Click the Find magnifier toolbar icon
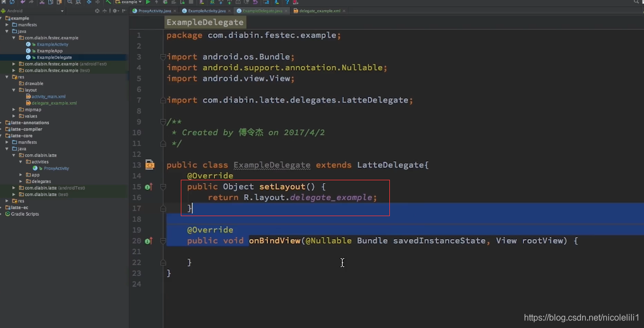This screenshot has height=328, width=644. coord(70,2)
